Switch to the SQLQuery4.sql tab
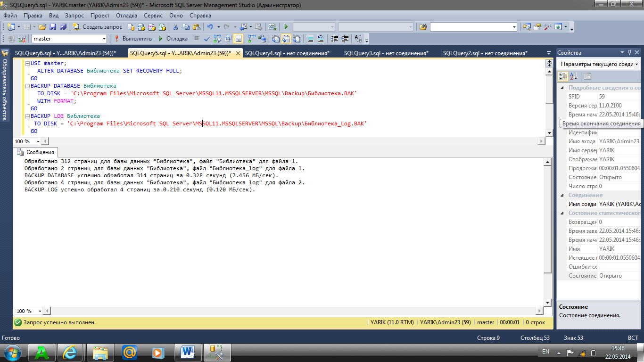This screenshot has width=644, height=362. click(x=287, y=53)
